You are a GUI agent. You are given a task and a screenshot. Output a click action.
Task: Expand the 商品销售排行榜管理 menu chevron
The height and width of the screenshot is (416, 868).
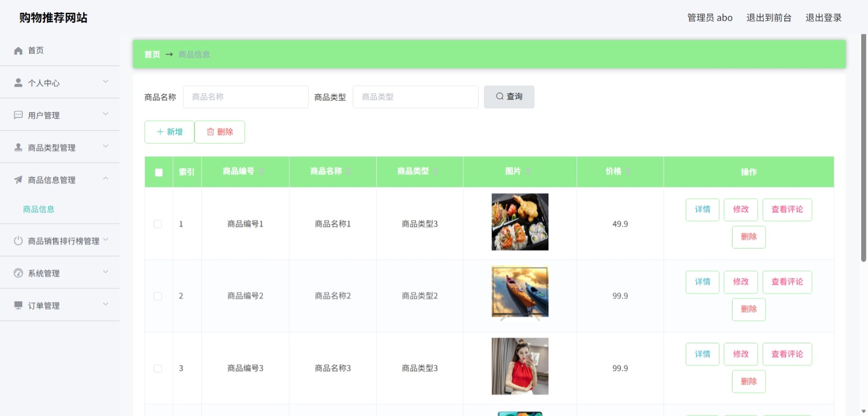(x=105, y=240)
